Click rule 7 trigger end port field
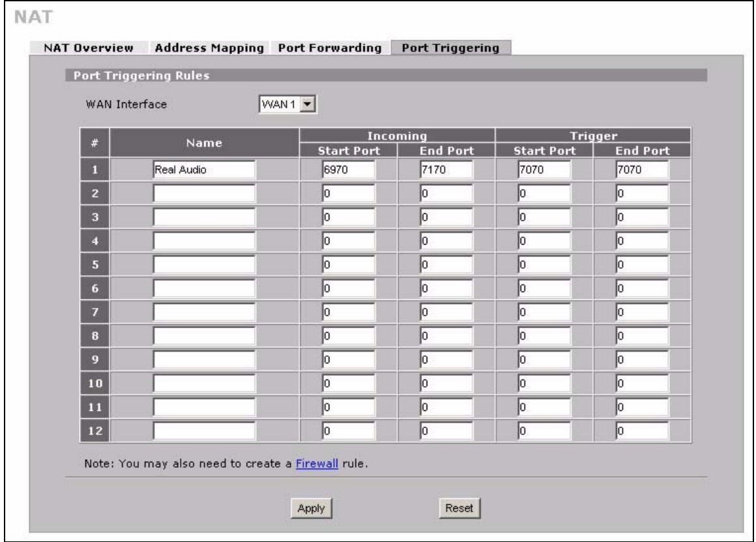The height and width of the screenshot is (542, 756). point(643,312)
